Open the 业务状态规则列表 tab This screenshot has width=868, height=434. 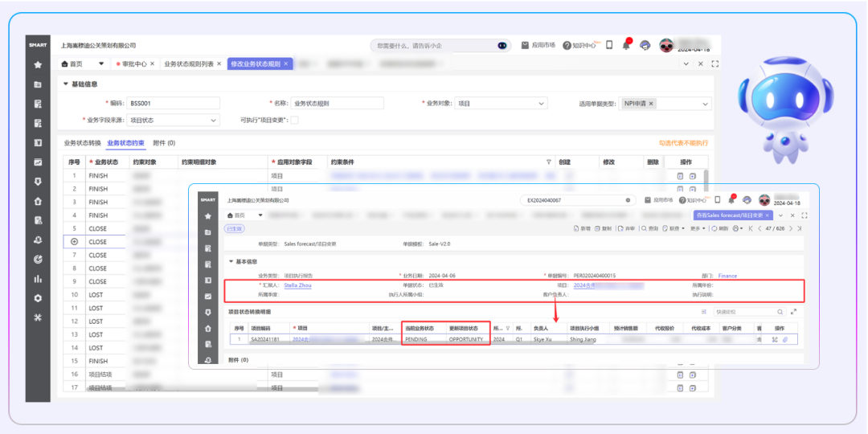click(189, 63)
